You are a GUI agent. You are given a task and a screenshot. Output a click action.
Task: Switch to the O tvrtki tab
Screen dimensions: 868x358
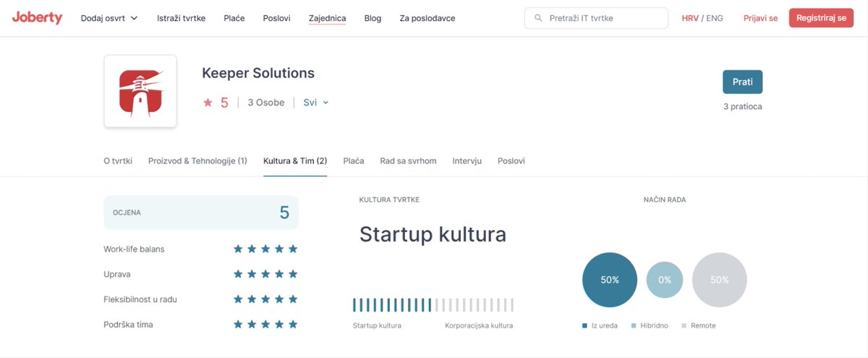(x=118, y=161)
